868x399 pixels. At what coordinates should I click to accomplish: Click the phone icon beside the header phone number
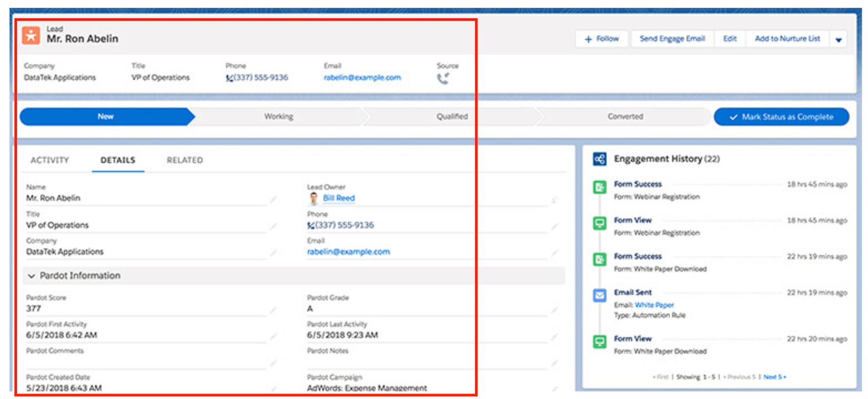coord(229,78)
